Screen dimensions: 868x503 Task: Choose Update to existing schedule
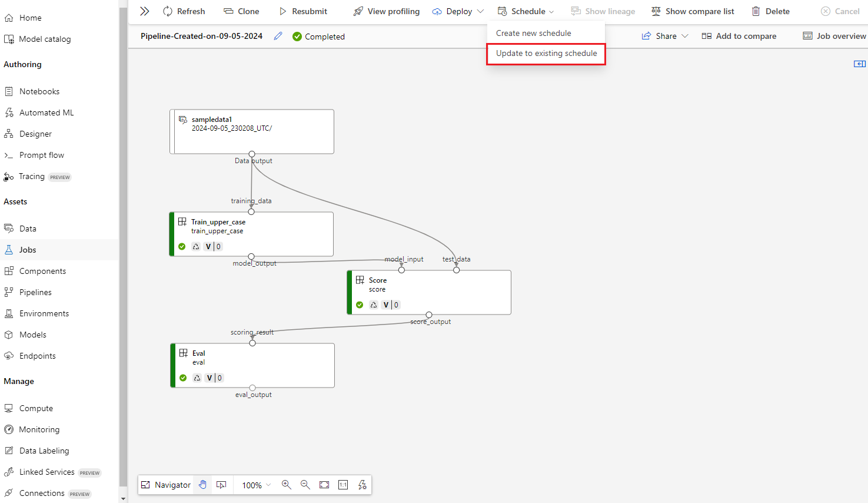(546, 54)
